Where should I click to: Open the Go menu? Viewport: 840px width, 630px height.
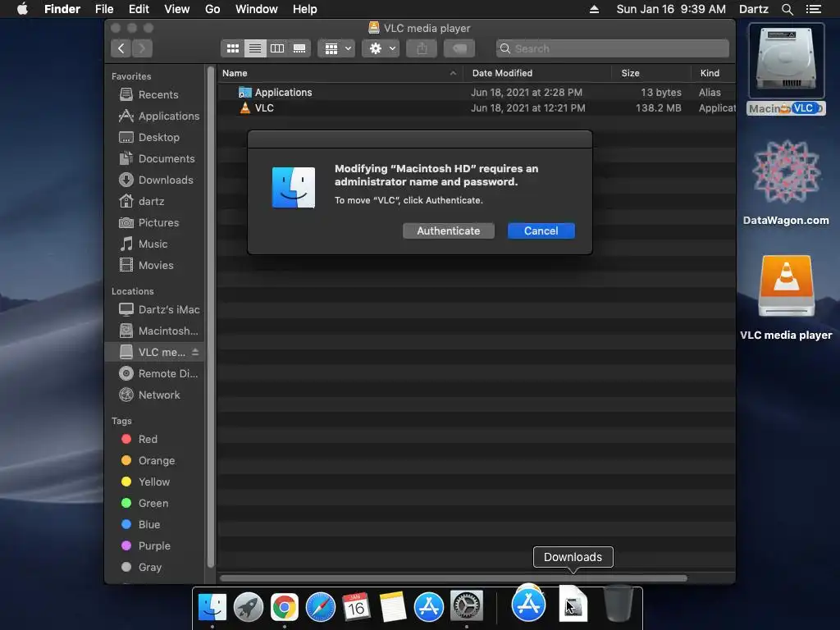[212, 9]
